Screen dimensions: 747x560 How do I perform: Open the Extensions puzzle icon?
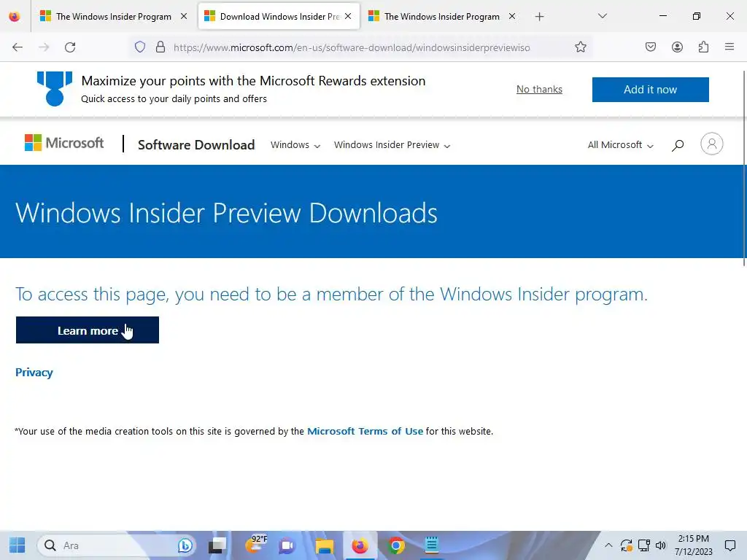click(x=703, y=47)
